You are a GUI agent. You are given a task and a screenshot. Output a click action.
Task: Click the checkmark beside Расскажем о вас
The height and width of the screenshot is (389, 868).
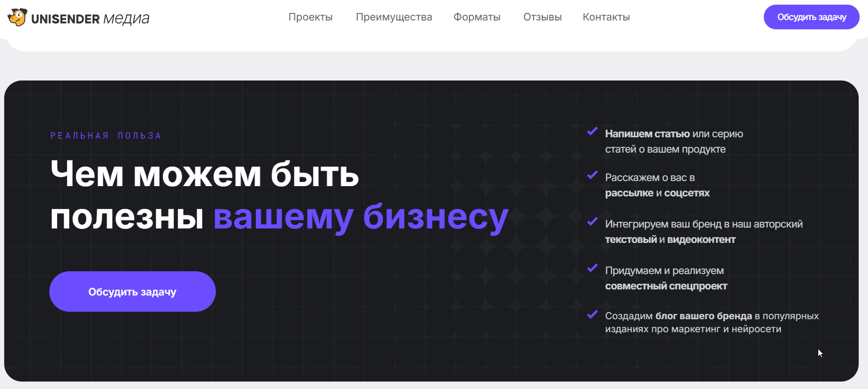[592, 175]
